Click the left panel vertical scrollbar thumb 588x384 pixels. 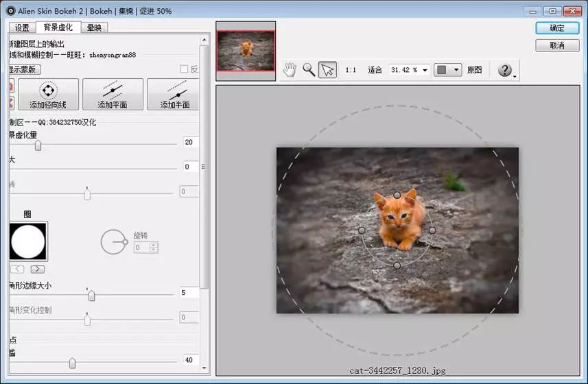[x=204, y=167]
